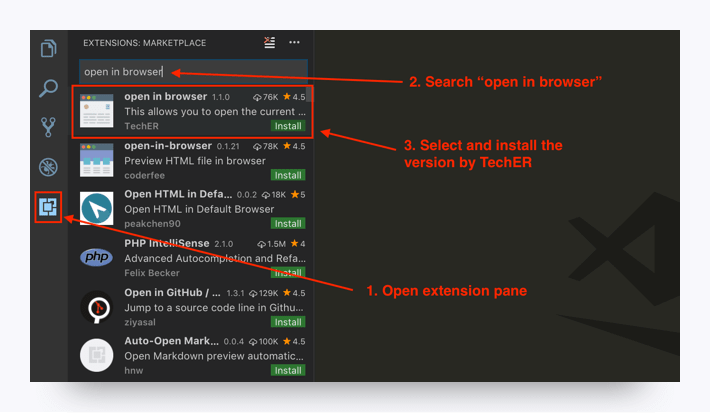
Task: Click 'Open Markdown preview automatic...' description
Action: coord(214,356)
